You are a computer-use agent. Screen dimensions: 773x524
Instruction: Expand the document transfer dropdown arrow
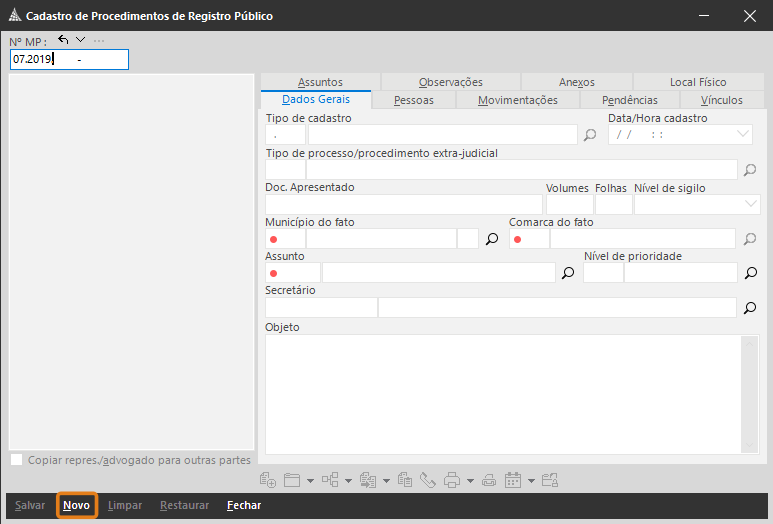coord(386,481)
